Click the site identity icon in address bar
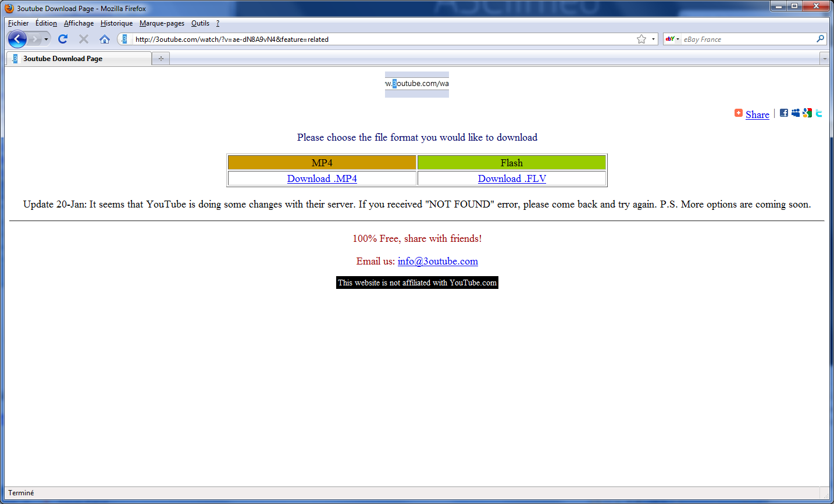The width and height of the screenshot is (834, 504). pyautogui.click(x=124, y=39)
